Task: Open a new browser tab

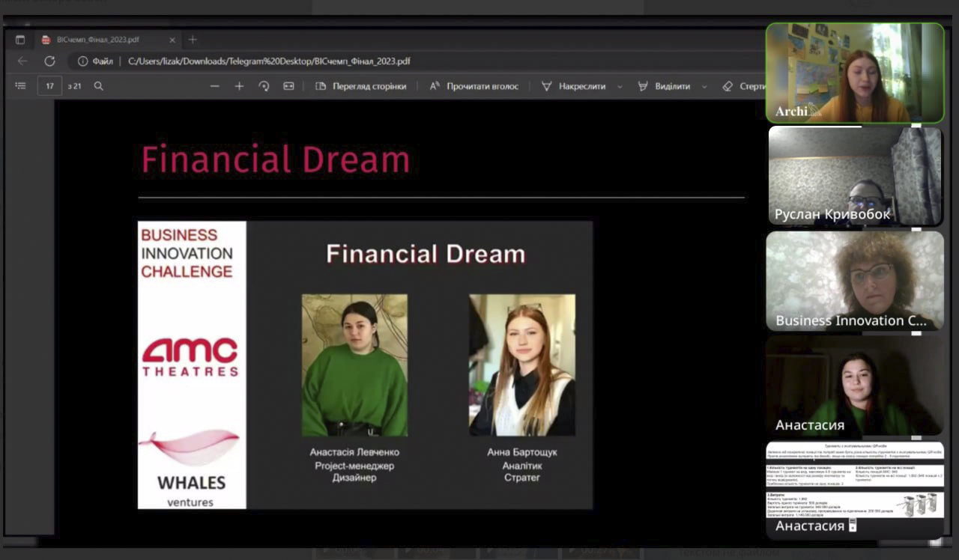Action: (x=193, y=40)
